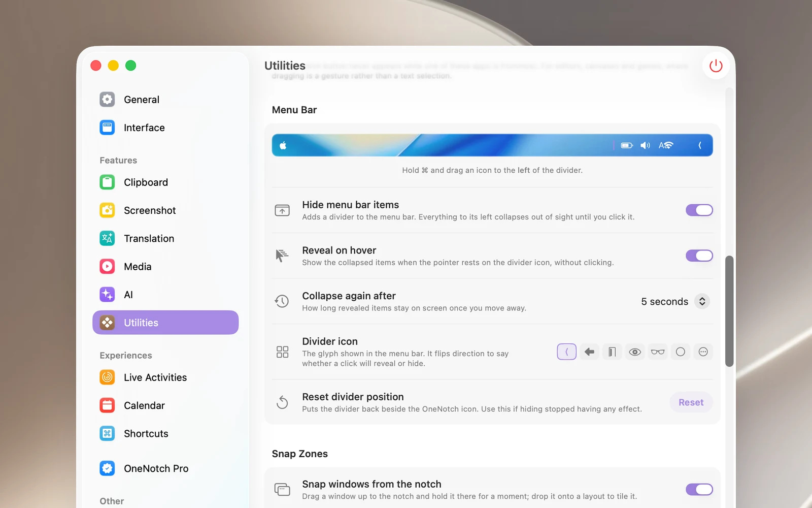Select Utilities in the sidebar
Viewport: 812px width, 508px height.
coord(165,323)
